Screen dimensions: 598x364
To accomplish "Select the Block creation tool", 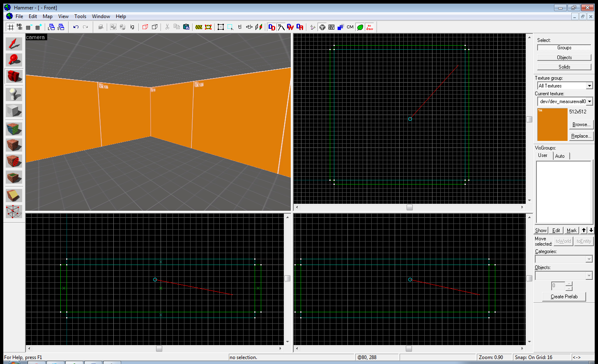I will coord(14,111).
